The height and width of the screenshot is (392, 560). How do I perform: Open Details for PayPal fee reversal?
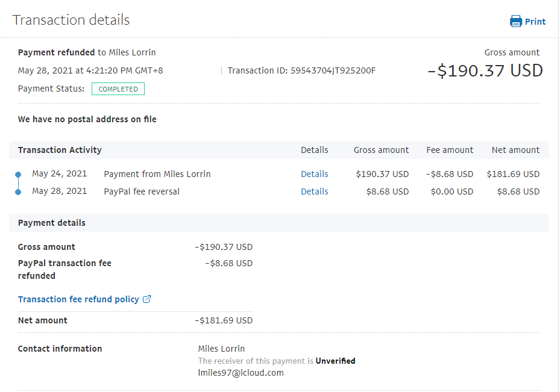click(314, 191)
